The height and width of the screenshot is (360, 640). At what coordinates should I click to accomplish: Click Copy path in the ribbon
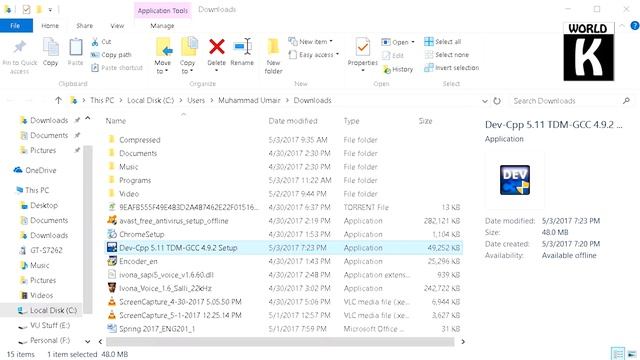tap(111, 55)
